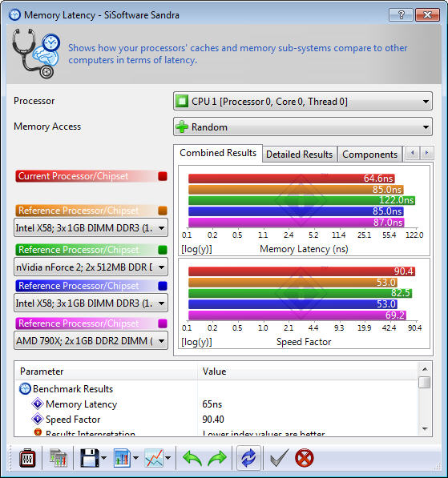Click the 65ns value cell
The height and width of the screenshot is (478, 448).
coord(212,404)
